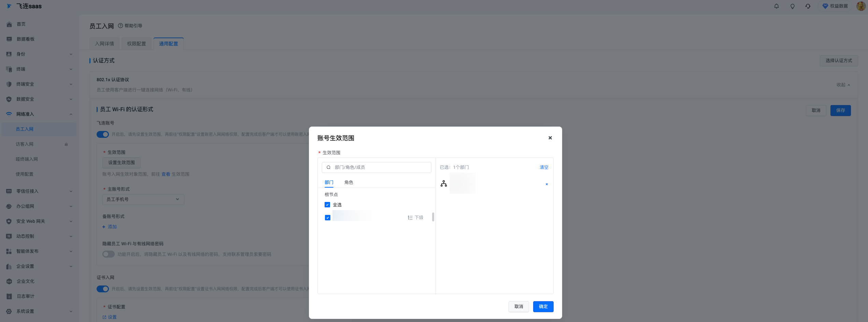Remove the selected department from list
This screenshot has height=322, width=868.
tap(547, 184)
